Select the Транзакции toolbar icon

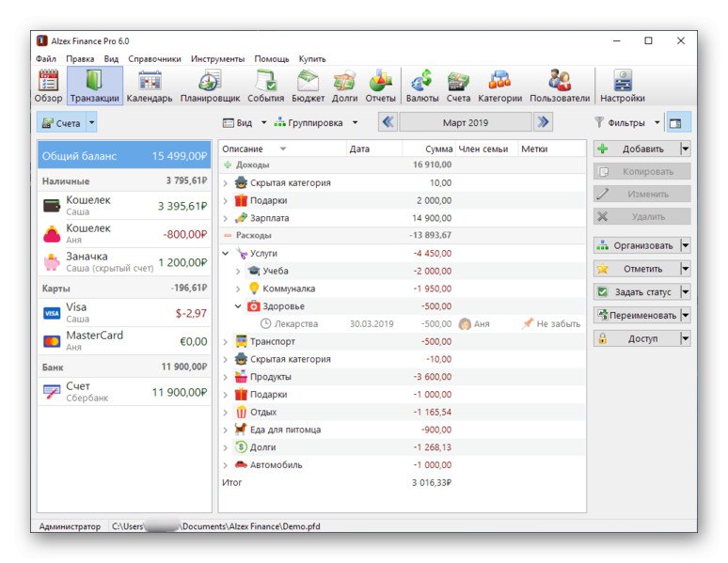[x=95, y=86]
